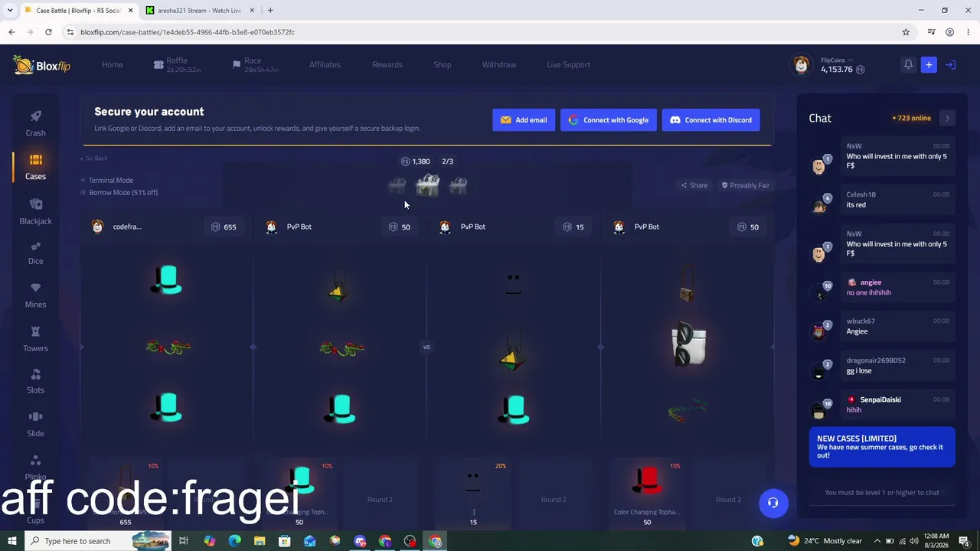Click the Bloxflip logo
The image size is (980, 551).
click(42, 65)
